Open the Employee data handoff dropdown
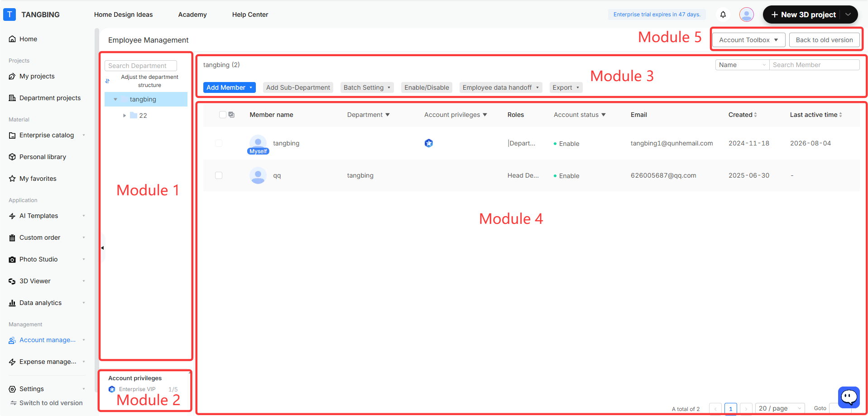Image resolution: width=868 pixels, height=416 pixels. point(501,87)
